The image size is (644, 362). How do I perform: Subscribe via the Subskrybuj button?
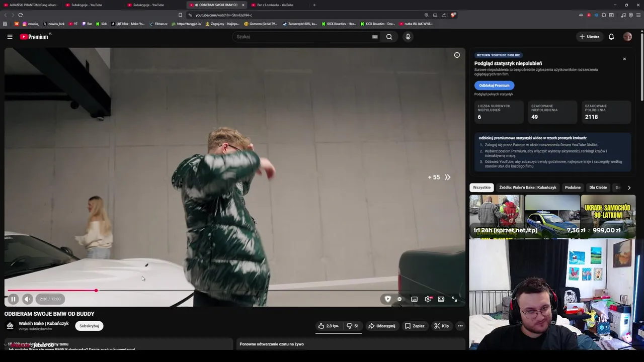89,326
